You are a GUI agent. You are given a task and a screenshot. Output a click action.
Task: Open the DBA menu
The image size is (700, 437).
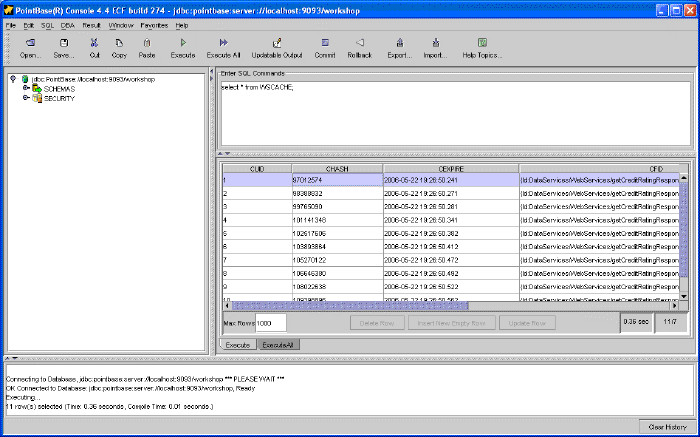[x=68, y=25]
